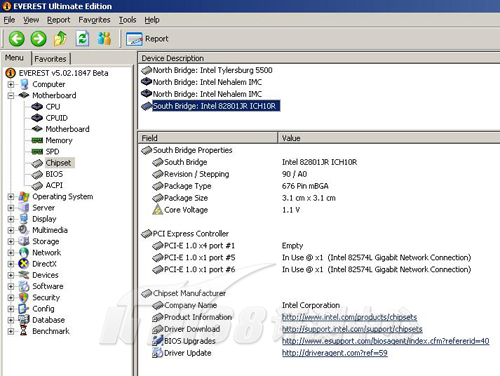This screenshot has height=376, width=500.
Task: Go forward with the green right arrow
Action: coord(38,39)
